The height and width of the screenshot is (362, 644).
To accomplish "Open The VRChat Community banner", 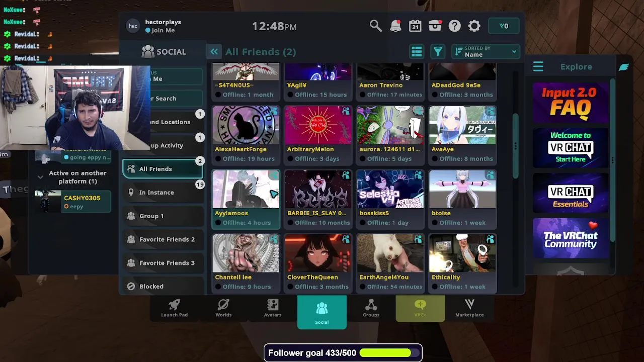I will coord(571,238).
